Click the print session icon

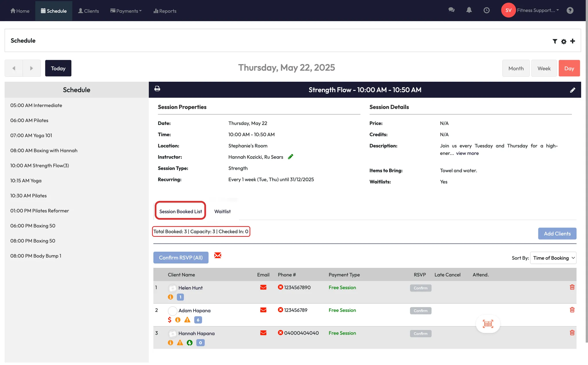157,89
